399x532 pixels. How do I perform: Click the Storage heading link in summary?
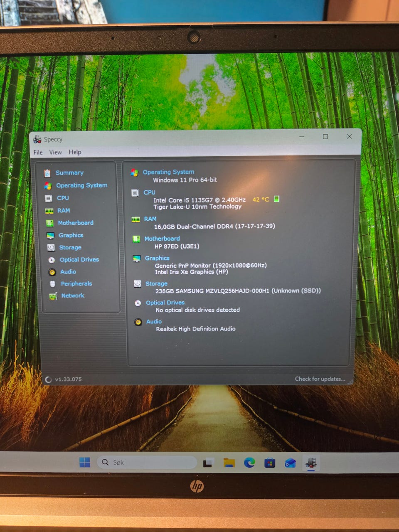pyautogui.click(x=156, y=283)
